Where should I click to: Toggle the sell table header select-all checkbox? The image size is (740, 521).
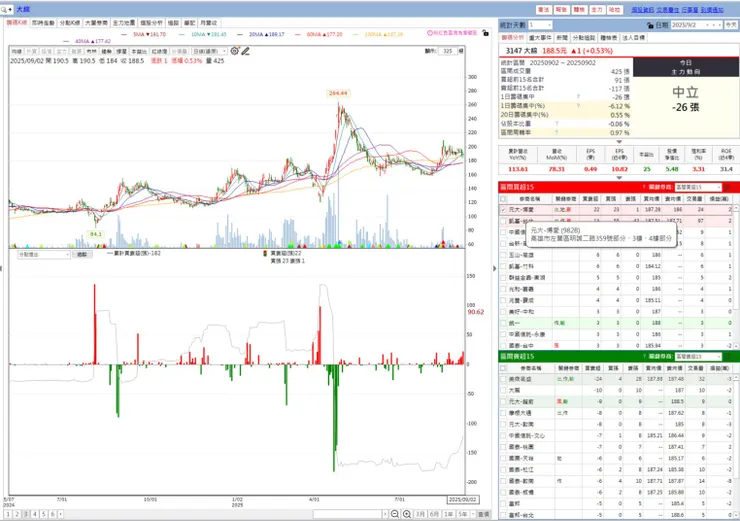coord(503,368)
